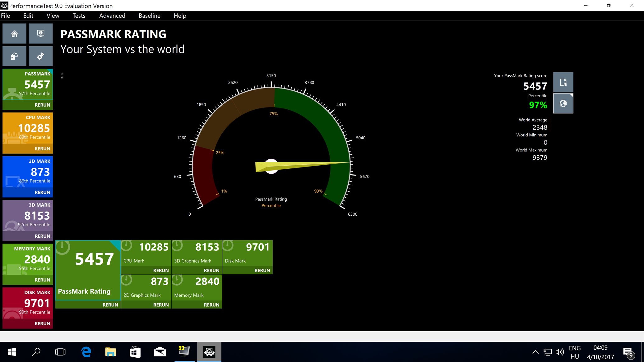Open Windows Store from taskbar
The image size is (644, 362).
(x=135, y=352)
